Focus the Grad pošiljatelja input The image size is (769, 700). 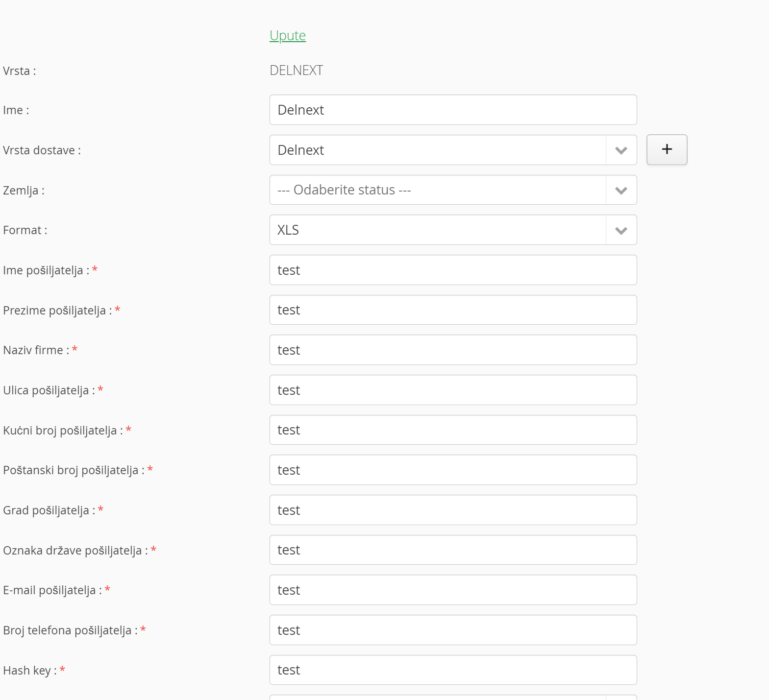[453, 510]
